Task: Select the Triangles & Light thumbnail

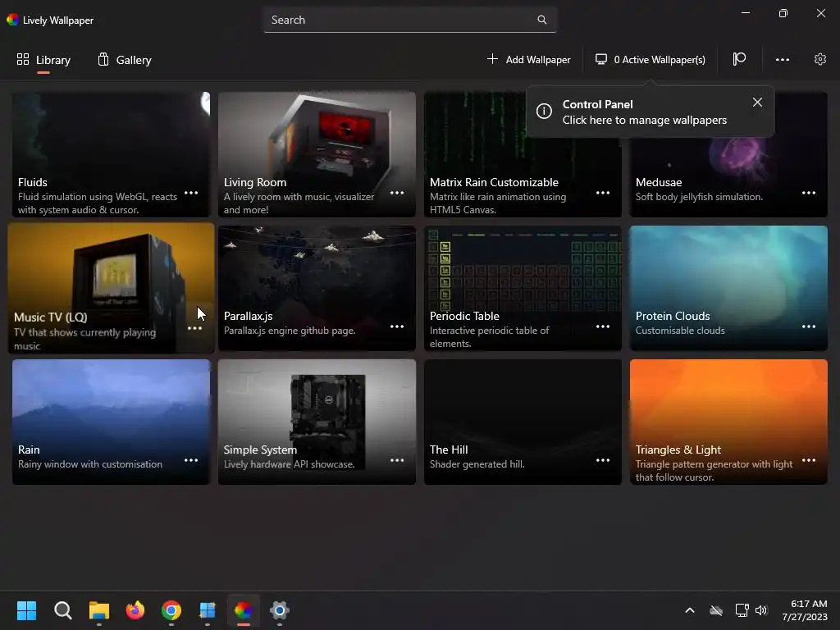Action: 728,422
